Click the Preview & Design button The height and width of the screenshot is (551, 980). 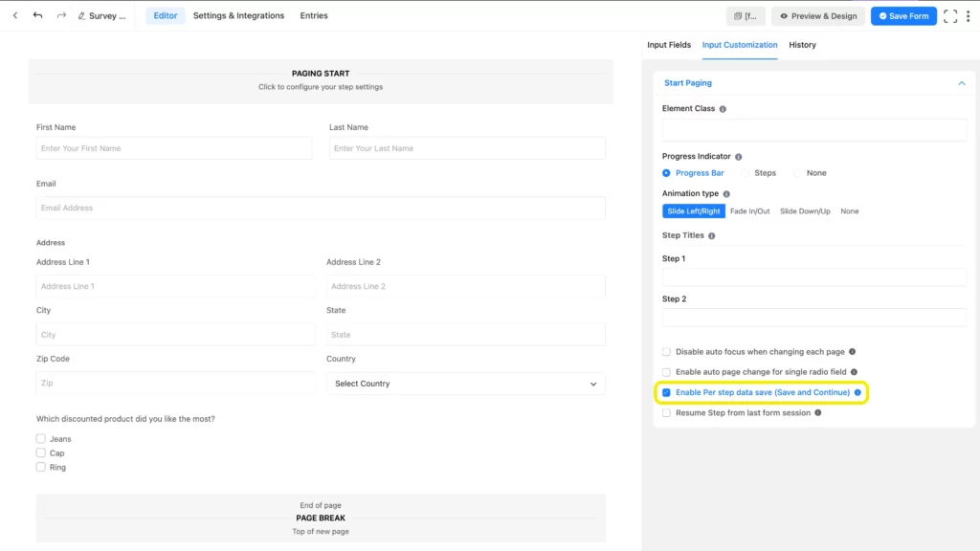coord(818,16)
